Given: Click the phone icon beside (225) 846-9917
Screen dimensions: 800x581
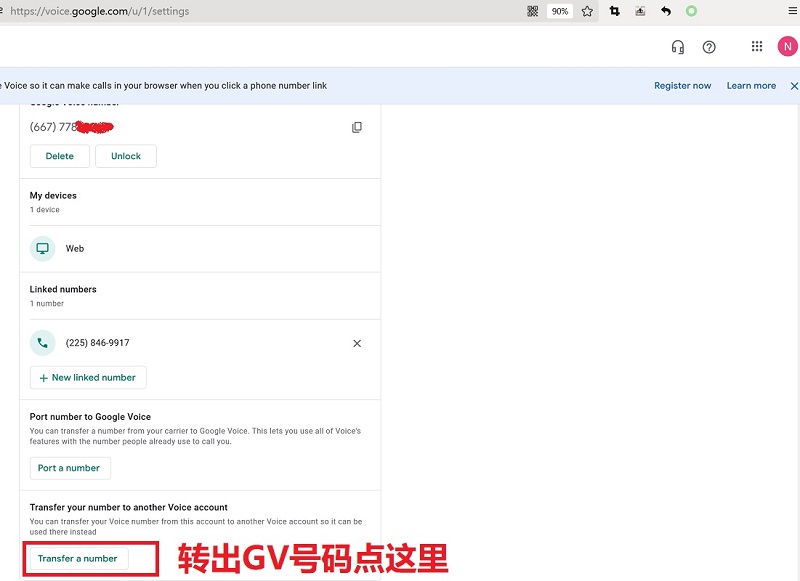Looking at the screenshot, I should click(42, 343).
